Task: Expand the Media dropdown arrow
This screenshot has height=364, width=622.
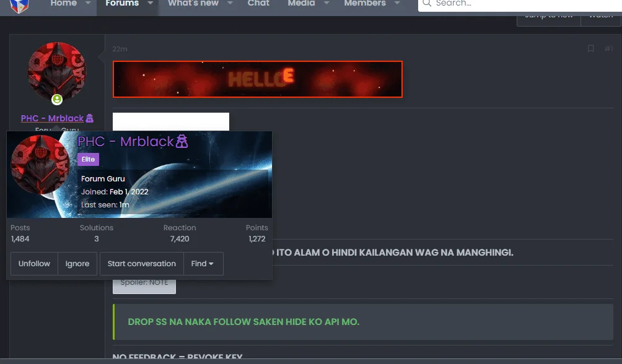Action: click(326, 4)
